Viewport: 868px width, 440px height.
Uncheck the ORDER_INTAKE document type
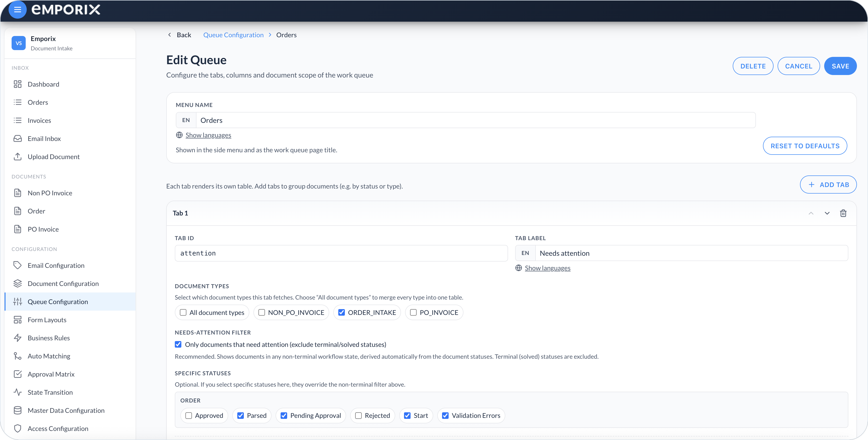[341, 312]
